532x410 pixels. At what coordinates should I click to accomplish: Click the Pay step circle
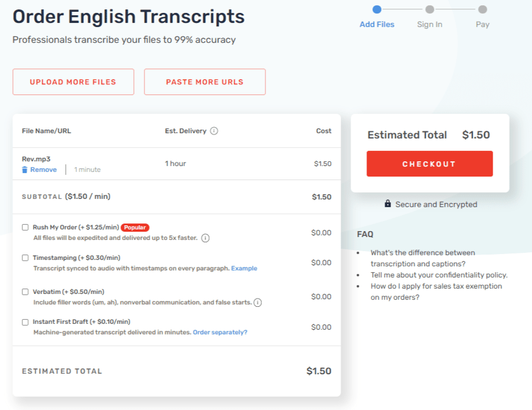pos(483,9)
